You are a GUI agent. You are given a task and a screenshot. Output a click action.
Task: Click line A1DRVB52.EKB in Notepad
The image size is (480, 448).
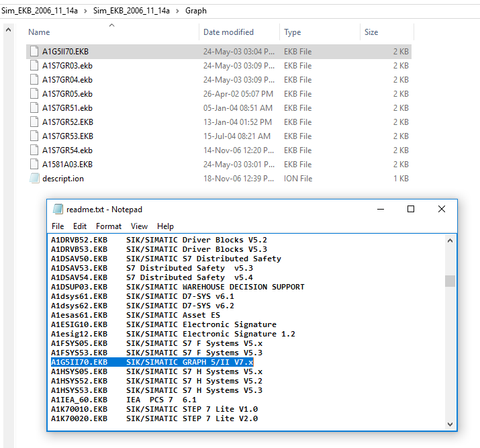tap(159, 240)
